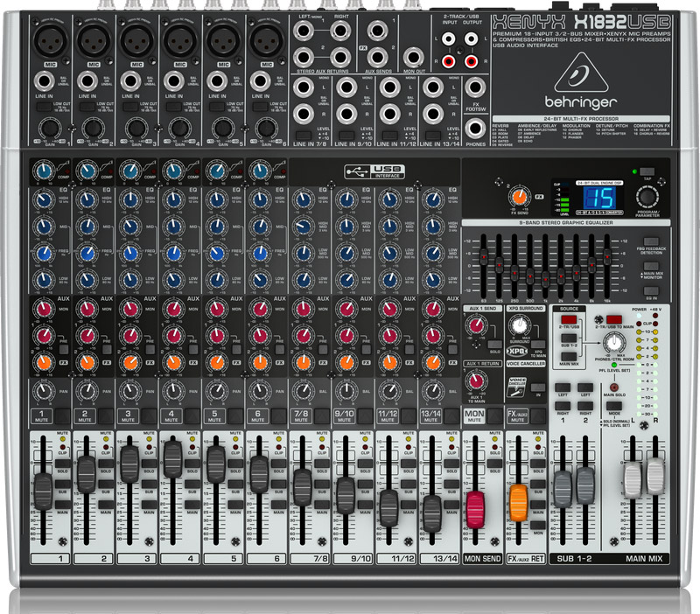
Task: Click channel 5 mid FREQ knob
Action: (x=217, y=254)
